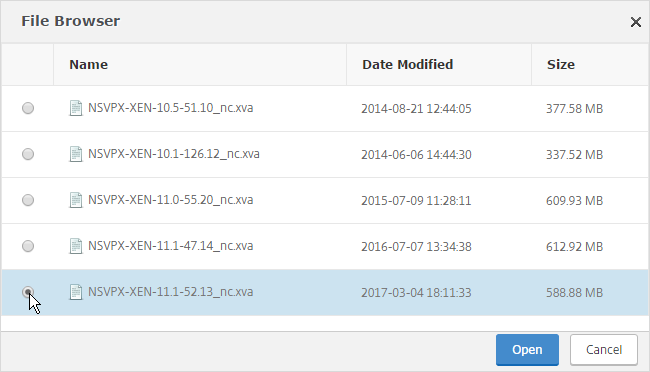Click the NSVPX-XEN-10.1-126.12_nc.xva file name
The height and width of the screenshot is (372, 650).
click(174, 154)
